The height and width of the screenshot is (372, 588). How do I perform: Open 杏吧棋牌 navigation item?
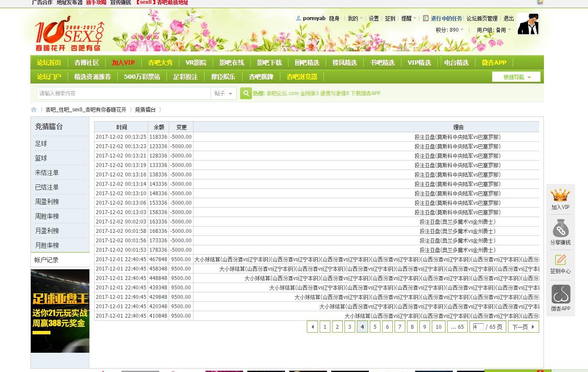tap(261, 77)
